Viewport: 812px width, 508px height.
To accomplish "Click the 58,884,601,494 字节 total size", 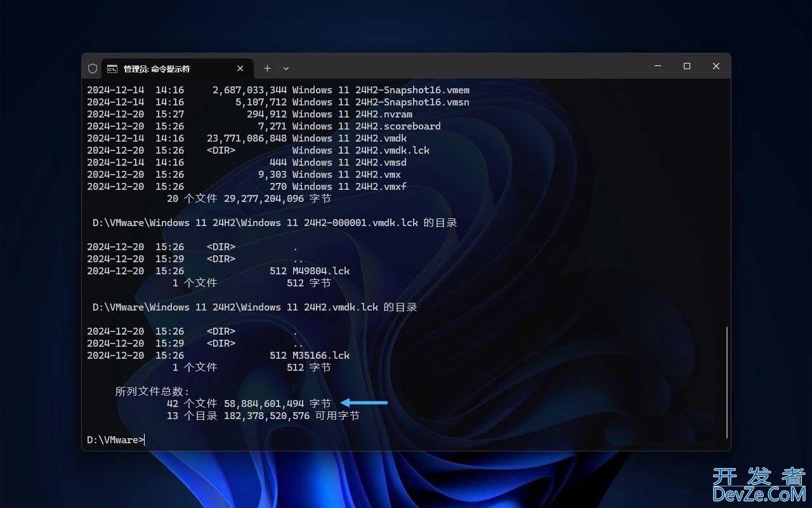I will (277, 404).
